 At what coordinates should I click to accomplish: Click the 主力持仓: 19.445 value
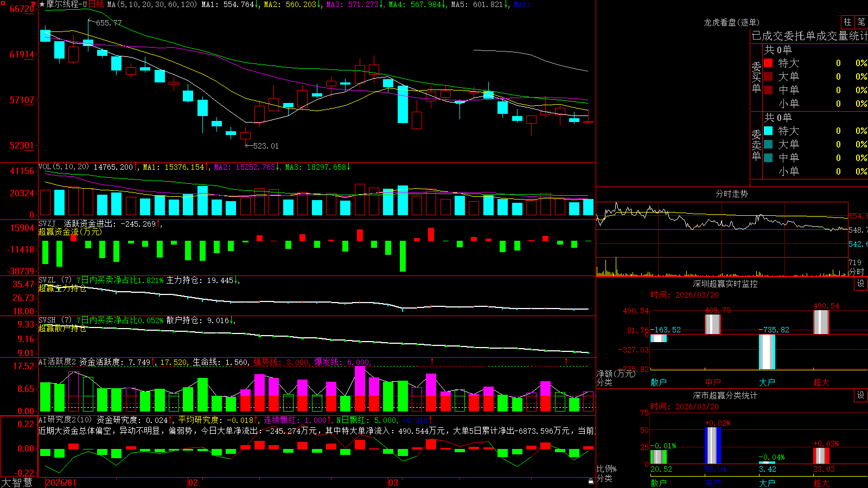(x=202, y=280)
